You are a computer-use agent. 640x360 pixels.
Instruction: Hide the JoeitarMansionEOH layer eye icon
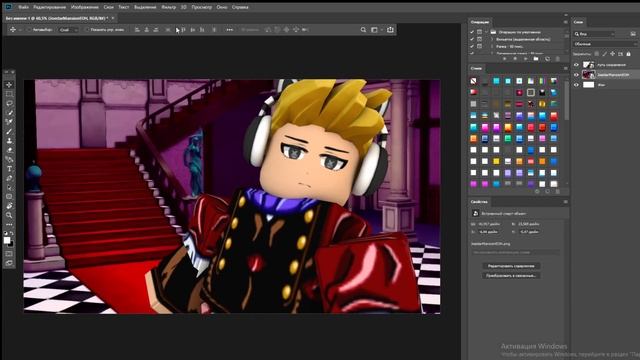[576, 75]
